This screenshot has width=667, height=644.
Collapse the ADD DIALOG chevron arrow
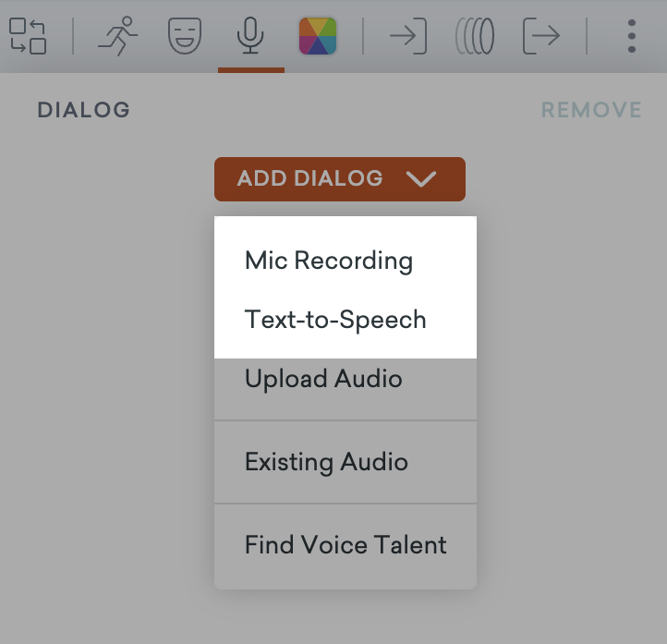coord(421,179)
